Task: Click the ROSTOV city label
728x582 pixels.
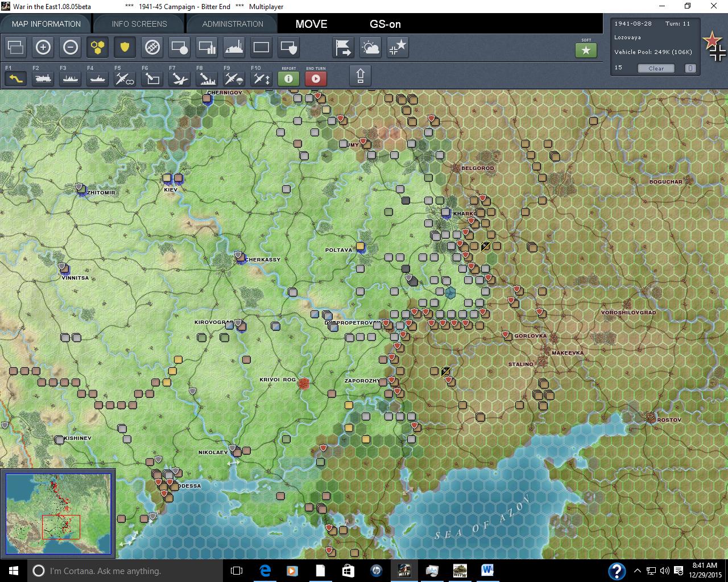Action: pyautogui.click(x=669, y=420)
